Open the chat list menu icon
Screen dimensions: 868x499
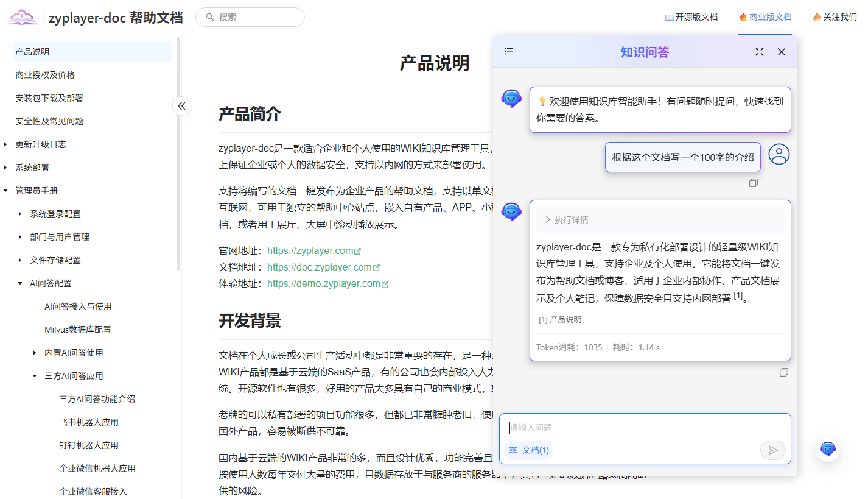[509, 52]
